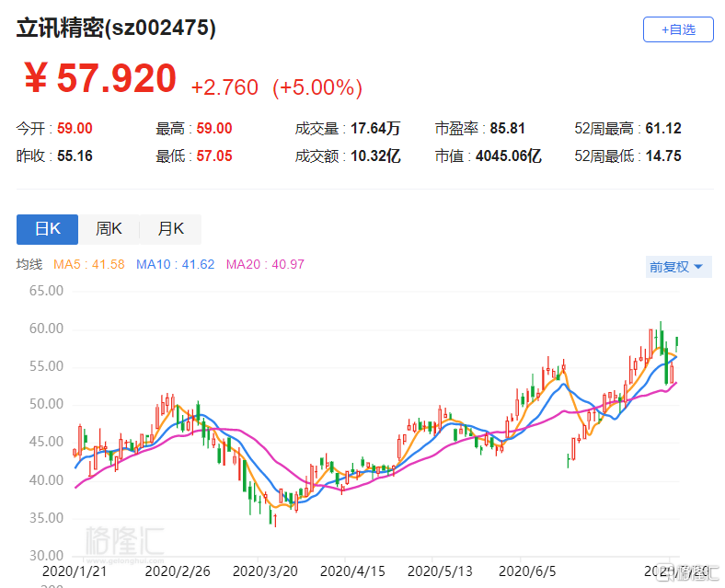The image size is (725, 588).
Task: Click the MA20 : 40.97 legend label
Action: click(265, 264)
